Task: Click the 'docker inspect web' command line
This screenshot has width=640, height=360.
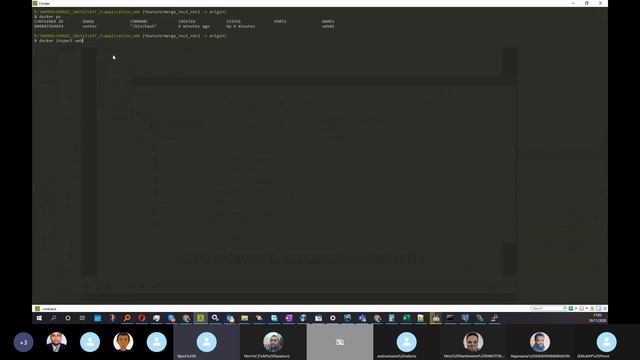Action: click(x=59, y=41)
